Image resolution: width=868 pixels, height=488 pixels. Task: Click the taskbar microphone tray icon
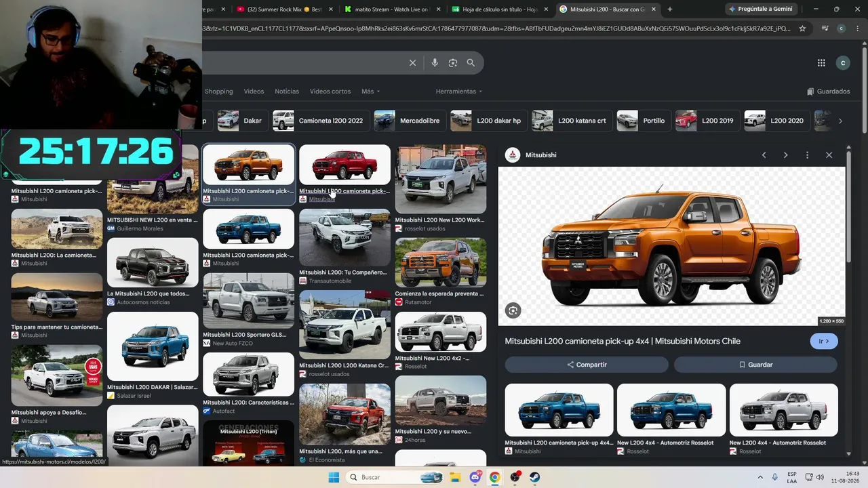point(775,477)
